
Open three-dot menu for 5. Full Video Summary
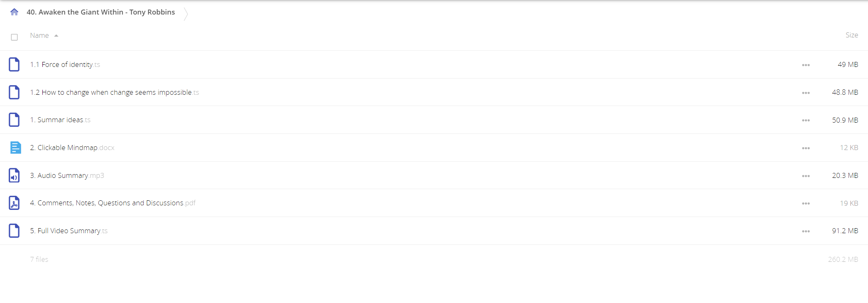coord(806,231)
